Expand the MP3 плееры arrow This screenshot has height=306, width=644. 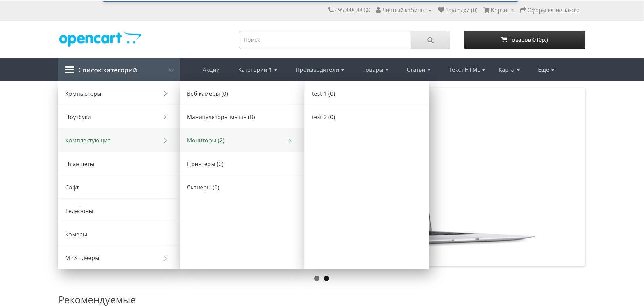pos(165,258)
